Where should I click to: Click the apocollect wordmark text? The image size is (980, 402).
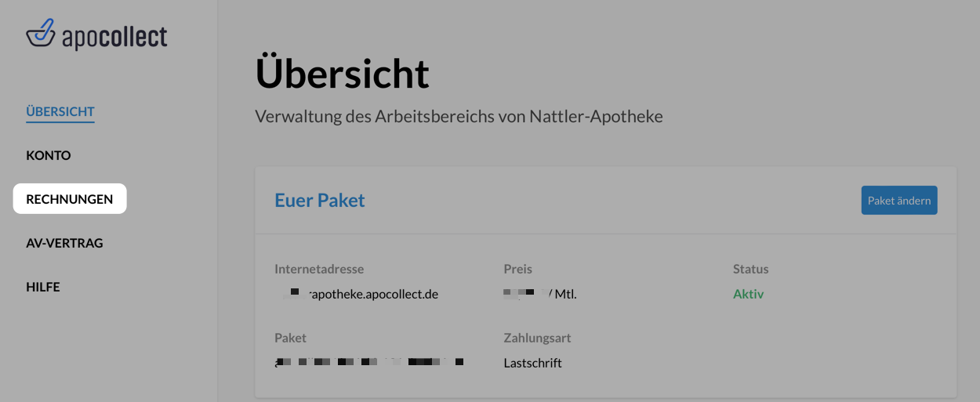(114, 37)
